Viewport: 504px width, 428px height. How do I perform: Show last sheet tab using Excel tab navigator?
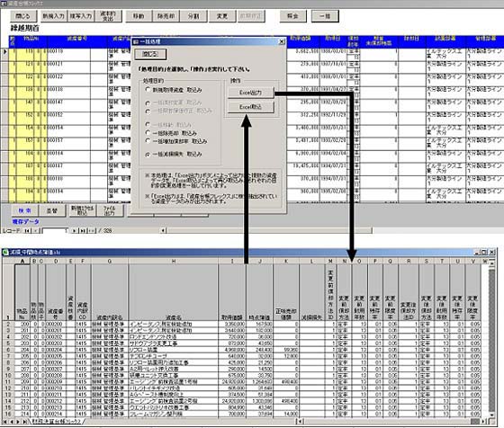click(25, 422)
